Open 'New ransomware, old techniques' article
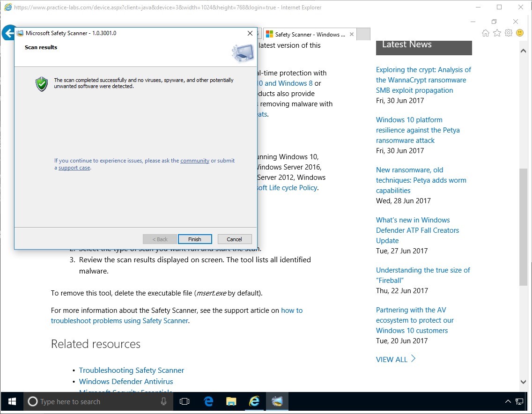532x414 pixels. (x=421, y=180)
